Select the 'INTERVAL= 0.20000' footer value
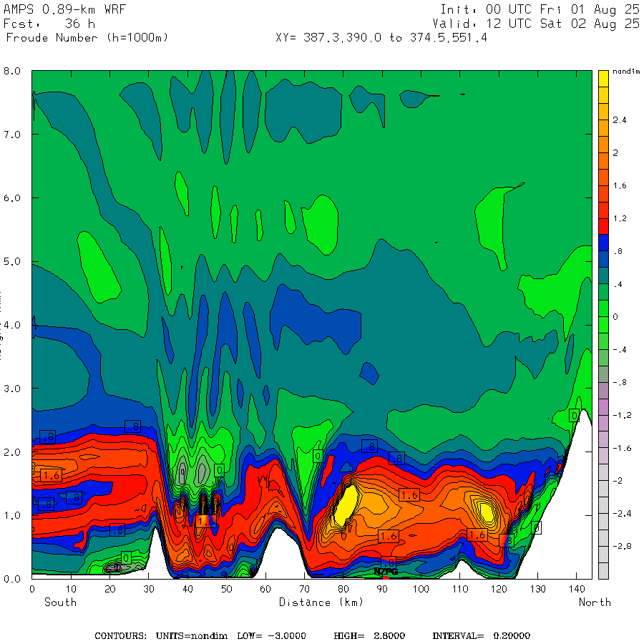The image size is (644, 644). pos(482,636)
